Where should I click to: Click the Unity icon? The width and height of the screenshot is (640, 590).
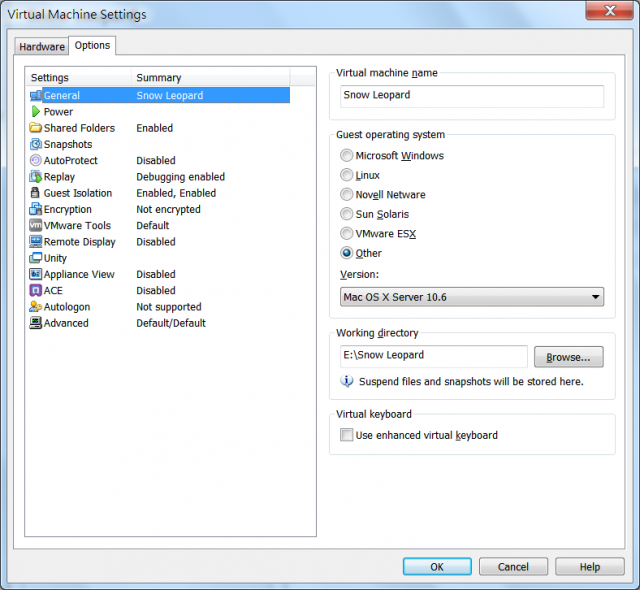(x=36, y=258)
